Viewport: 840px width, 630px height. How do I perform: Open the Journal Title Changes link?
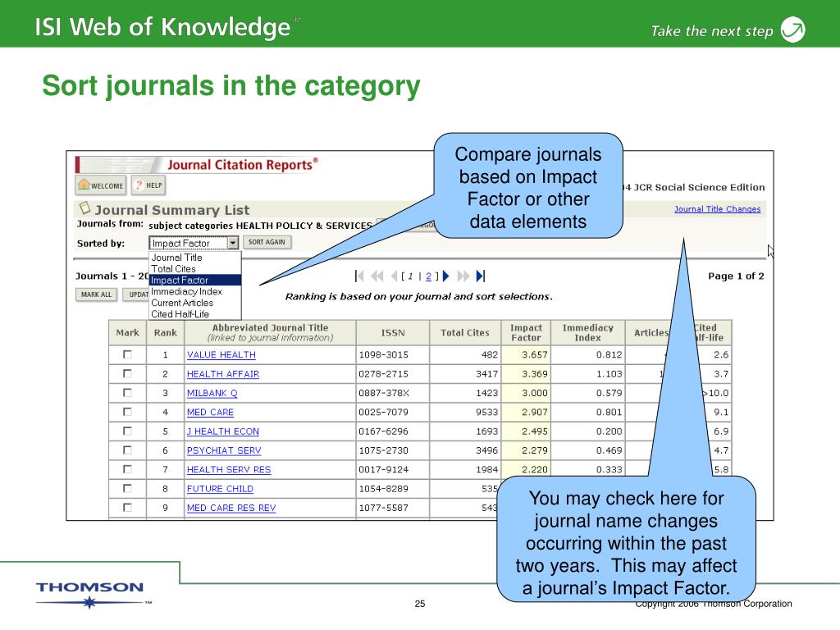pos(717,209)
